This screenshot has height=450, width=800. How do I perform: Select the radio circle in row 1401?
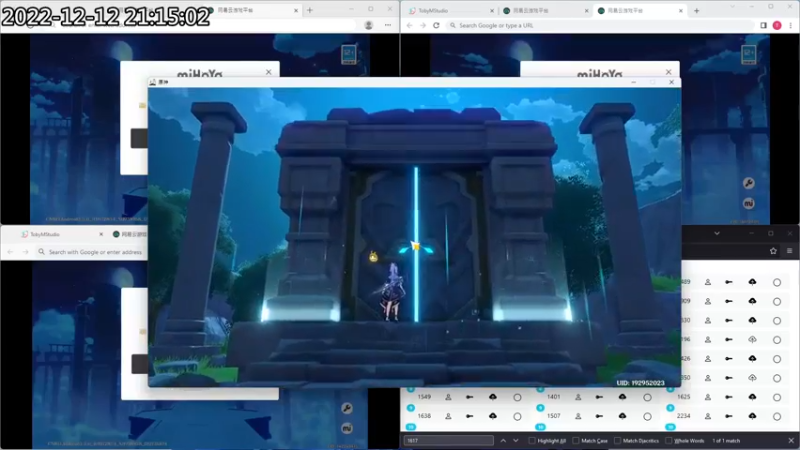click(647, 397)
